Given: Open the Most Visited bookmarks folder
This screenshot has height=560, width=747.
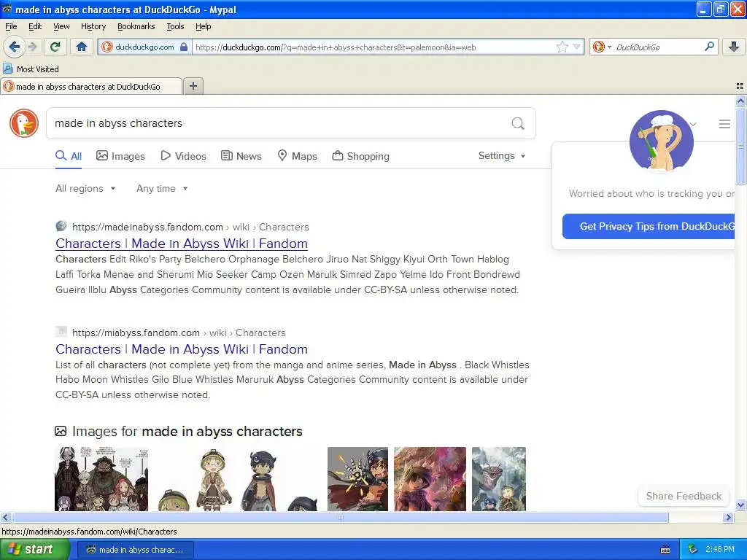Looking at the screenshot, I should [31, 69].
